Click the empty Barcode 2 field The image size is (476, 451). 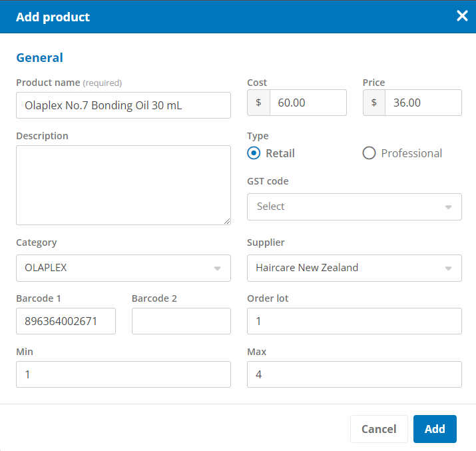pos(181,321)
